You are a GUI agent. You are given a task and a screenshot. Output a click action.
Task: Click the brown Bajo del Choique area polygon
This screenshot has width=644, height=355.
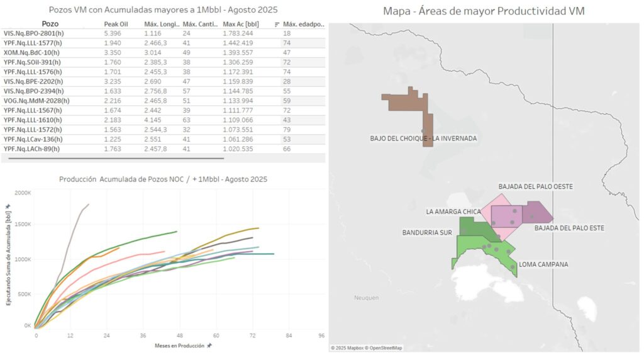[402, 101]
